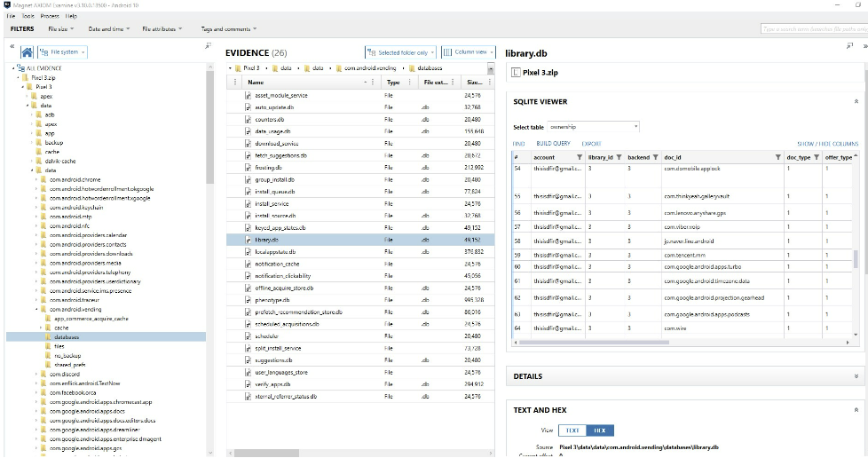Screen dimensions: 868x466
Task: Select localappstate.db file row
Action: 360,252
